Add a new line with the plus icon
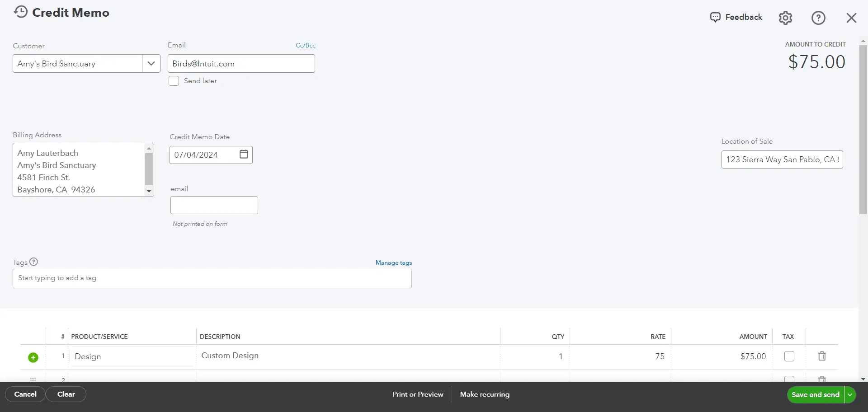Screen dimensions: 868x412 (x=33, y=357)
